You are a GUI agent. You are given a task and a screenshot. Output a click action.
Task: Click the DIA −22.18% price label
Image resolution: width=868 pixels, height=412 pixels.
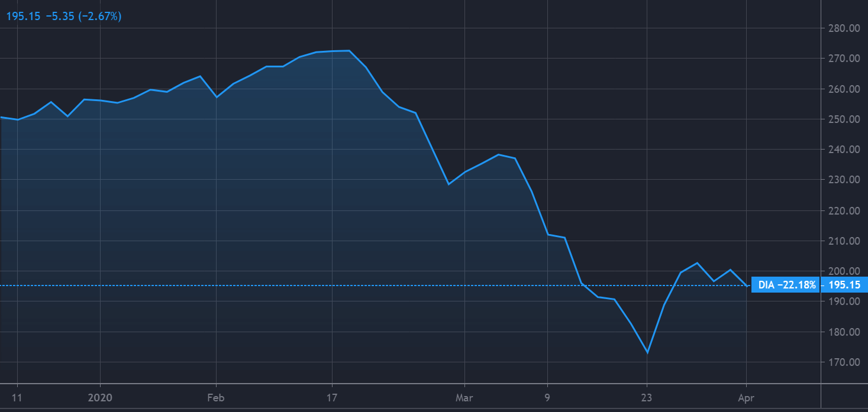point(785,285)
